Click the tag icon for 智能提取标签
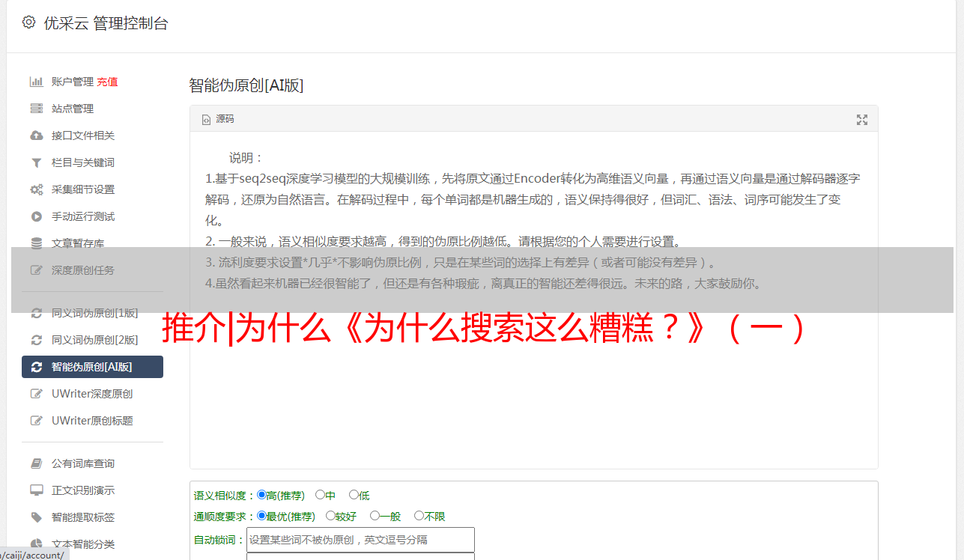The width and height of the screenshot is (964, 560). [36, 517]
